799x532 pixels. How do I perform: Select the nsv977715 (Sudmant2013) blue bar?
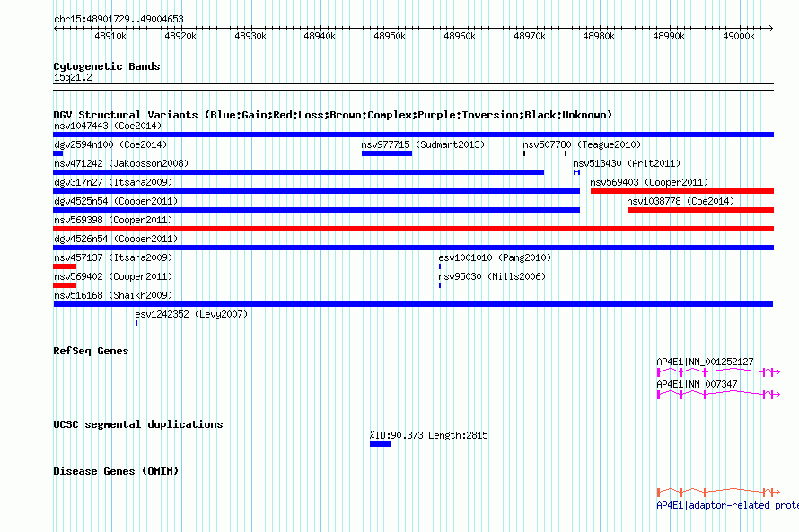[387, 153]
